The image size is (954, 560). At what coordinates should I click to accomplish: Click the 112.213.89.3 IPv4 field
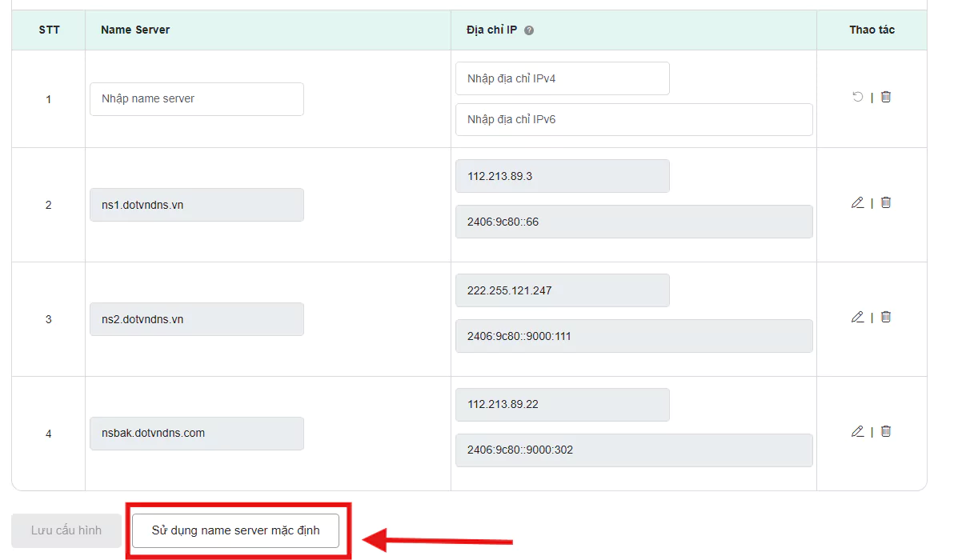point(562,176)
